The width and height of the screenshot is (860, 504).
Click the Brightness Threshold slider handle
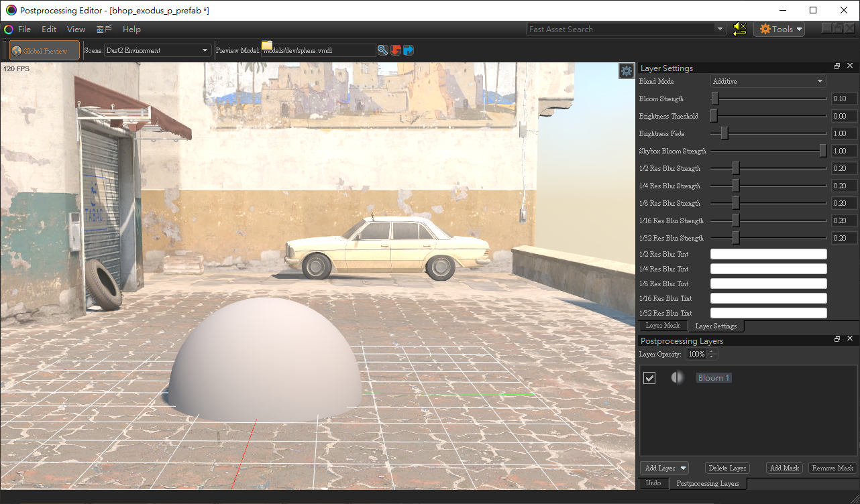(x=714, y=116)
